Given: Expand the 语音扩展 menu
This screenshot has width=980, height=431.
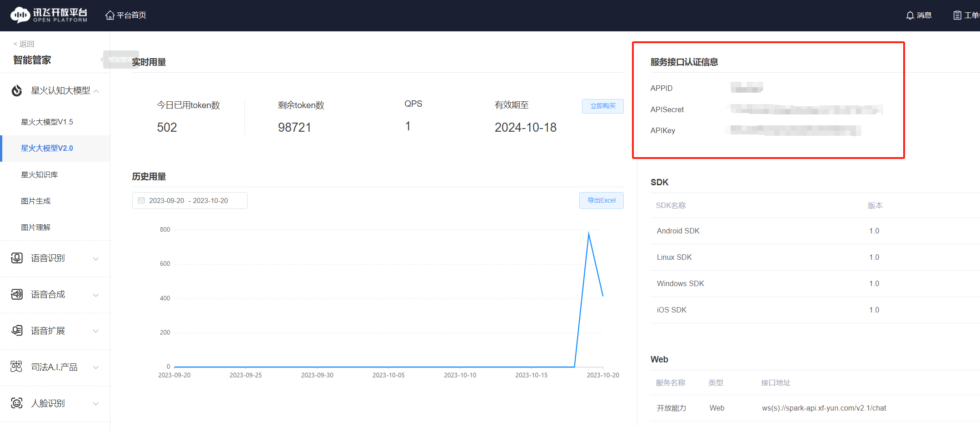Looking at the screenshot, I should (96, 331).
